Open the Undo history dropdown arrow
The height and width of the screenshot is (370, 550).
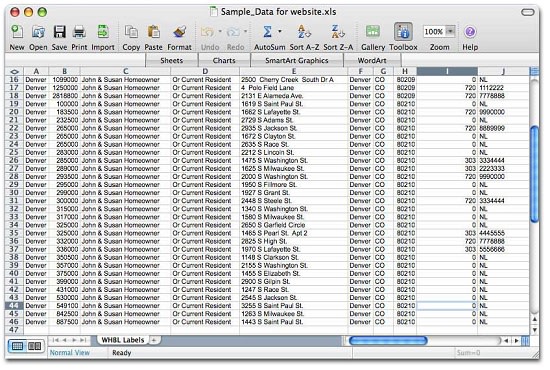click(220, 31)
